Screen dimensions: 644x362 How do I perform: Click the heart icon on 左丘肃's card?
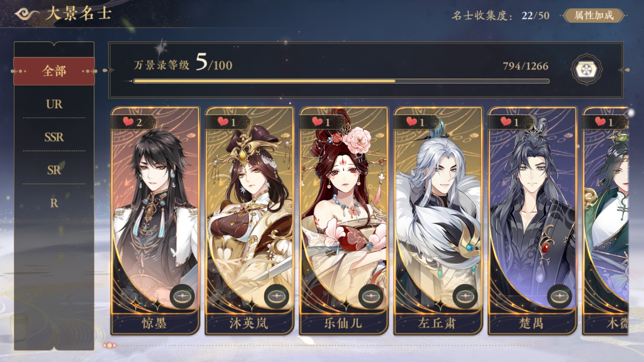411,121
